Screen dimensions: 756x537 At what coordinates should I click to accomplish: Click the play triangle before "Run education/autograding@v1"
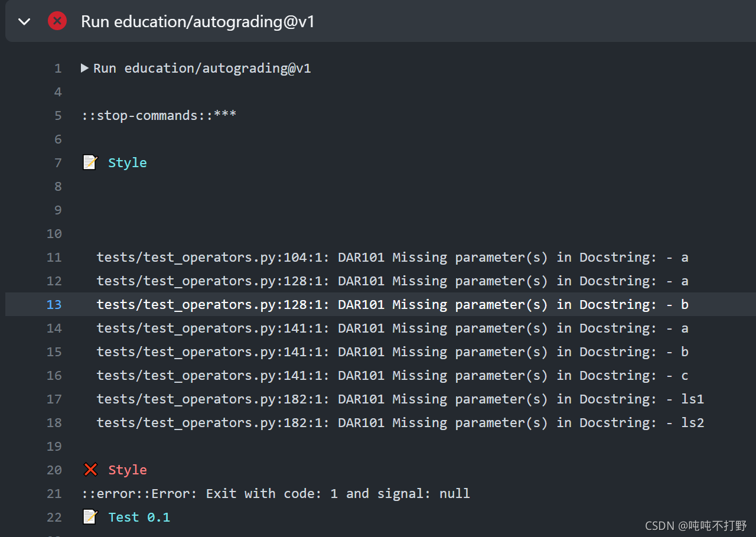click(x=84, y=67)
